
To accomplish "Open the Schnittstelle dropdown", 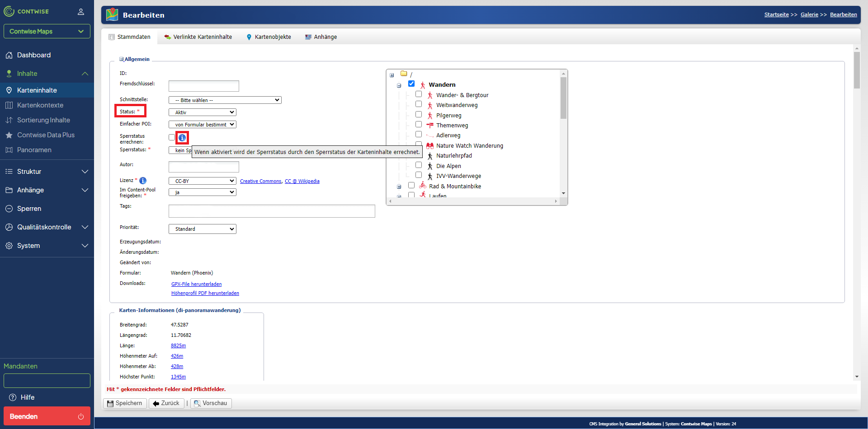I will point(225,100).
